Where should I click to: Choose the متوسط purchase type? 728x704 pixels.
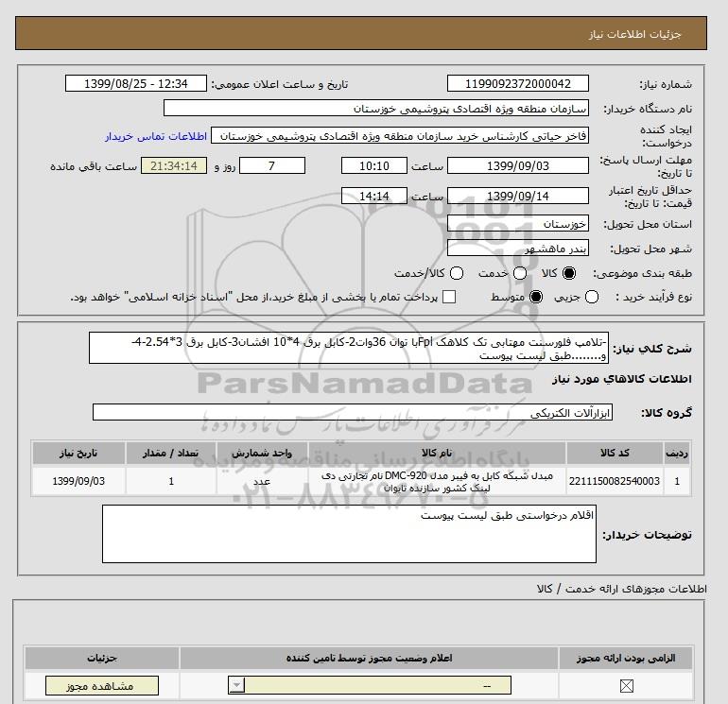pyautogui.click(x=536, y=297)
